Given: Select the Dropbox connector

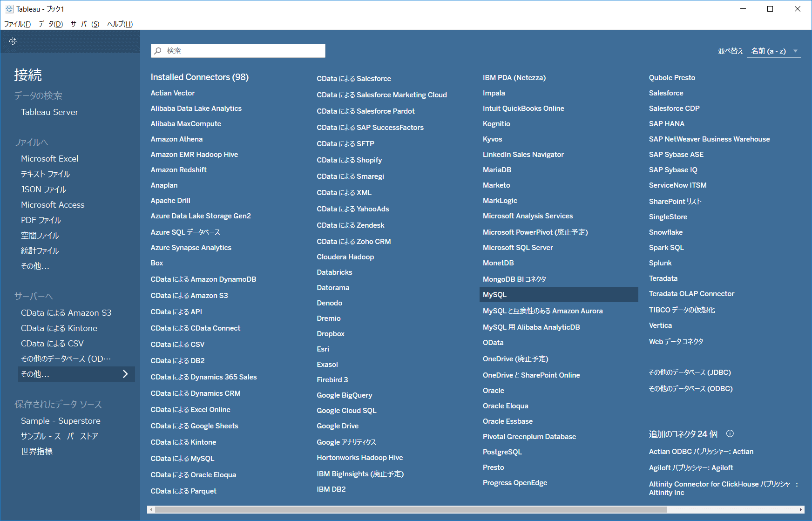Looking at the screenshot, I should point(331,334).
